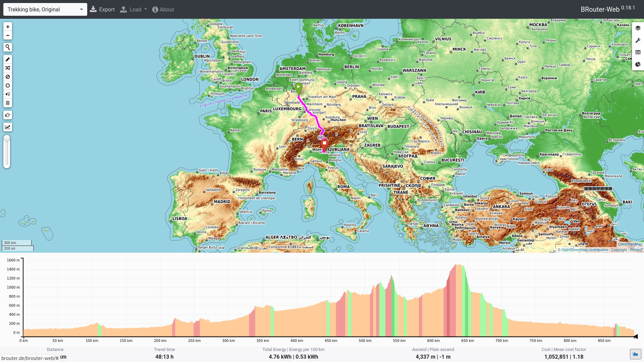Click the delete route trash icon
Image resolution: width=644 pixels, height=362 pixels.
8,103
